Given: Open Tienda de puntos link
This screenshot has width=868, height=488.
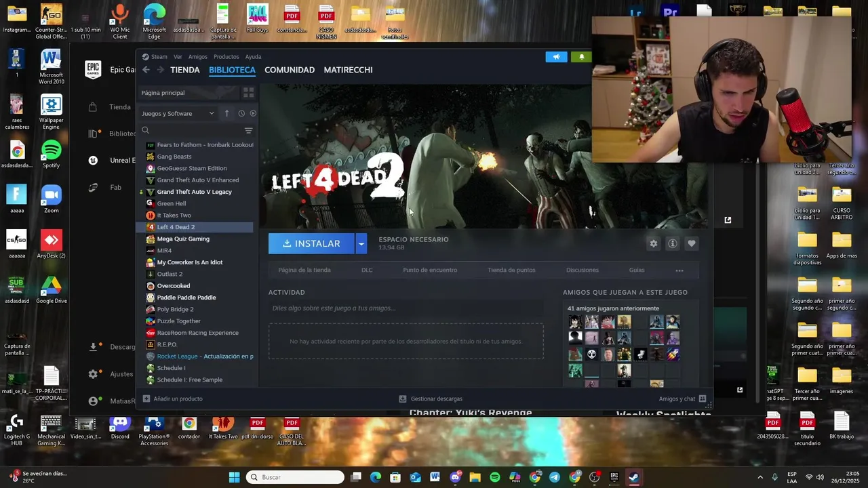Looking at the screenshot, I should click(x=511, y=270).
